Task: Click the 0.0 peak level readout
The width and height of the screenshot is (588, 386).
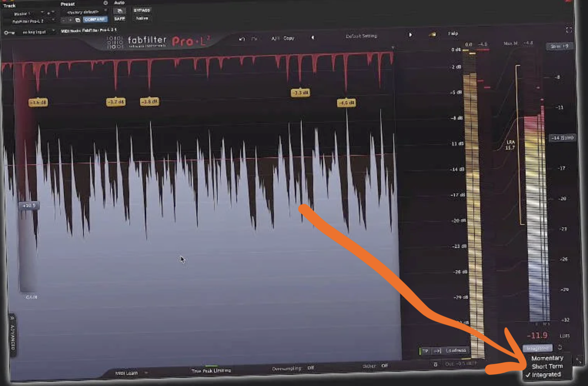Action: (x=468, y=45)
